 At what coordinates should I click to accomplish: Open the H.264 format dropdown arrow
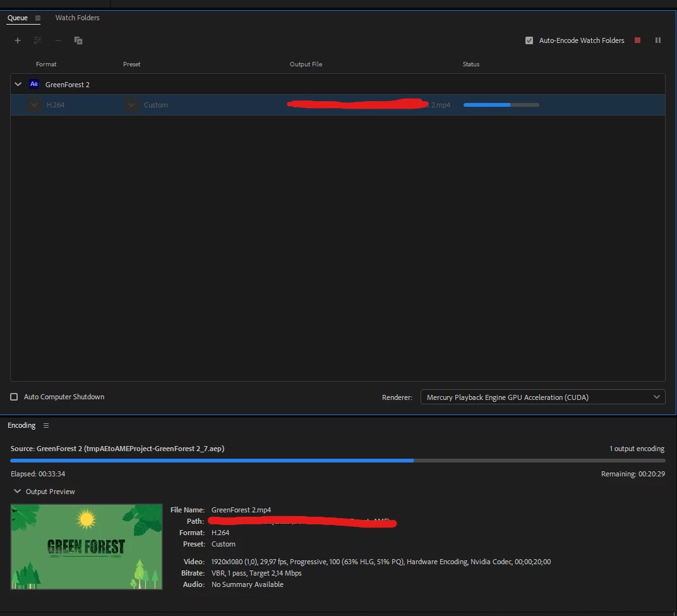point(34,105)
